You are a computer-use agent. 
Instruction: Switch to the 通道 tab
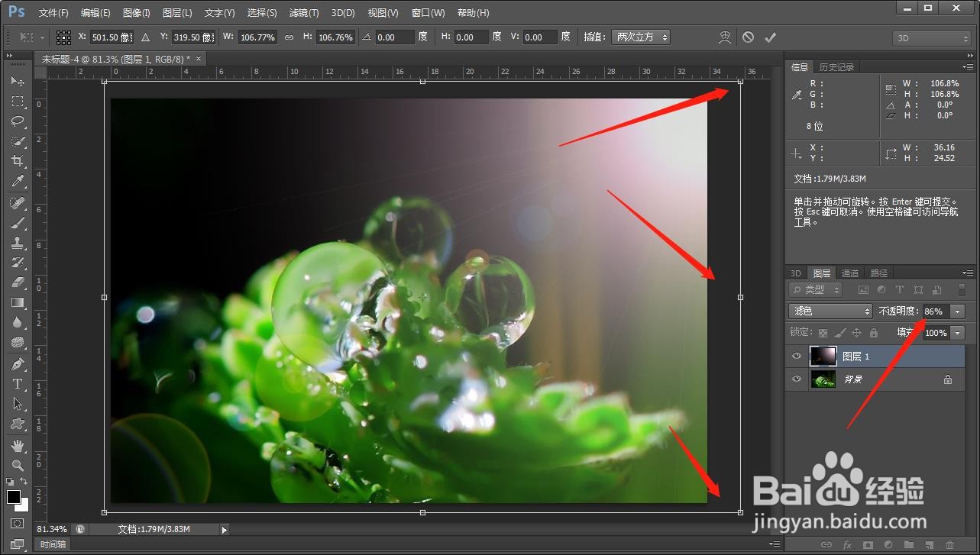[850, 273]
